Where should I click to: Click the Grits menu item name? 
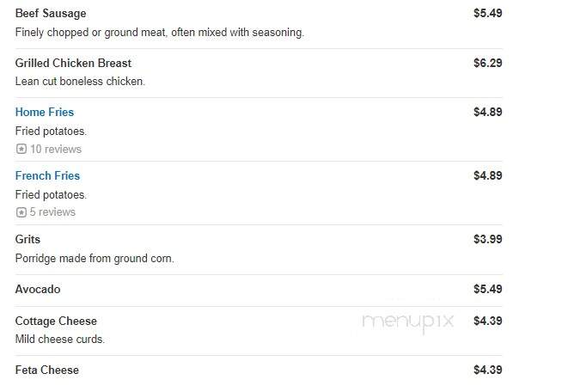[27, 239]
